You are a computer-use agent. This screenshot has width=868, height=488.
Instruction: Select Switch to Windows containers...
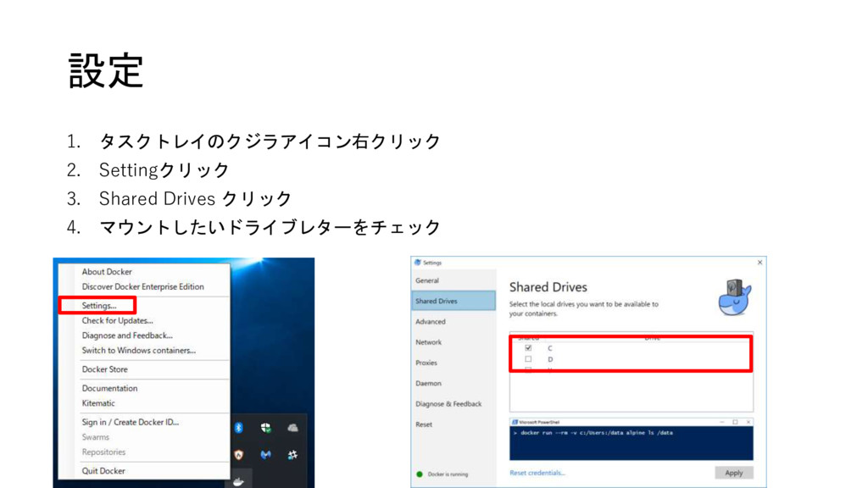[138, 350]
